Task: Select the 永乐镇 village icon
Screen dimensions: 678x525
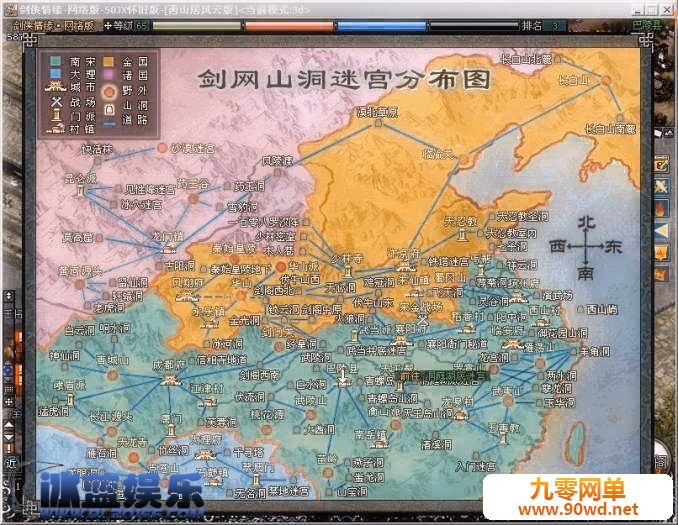Action: tap(209, 323)
